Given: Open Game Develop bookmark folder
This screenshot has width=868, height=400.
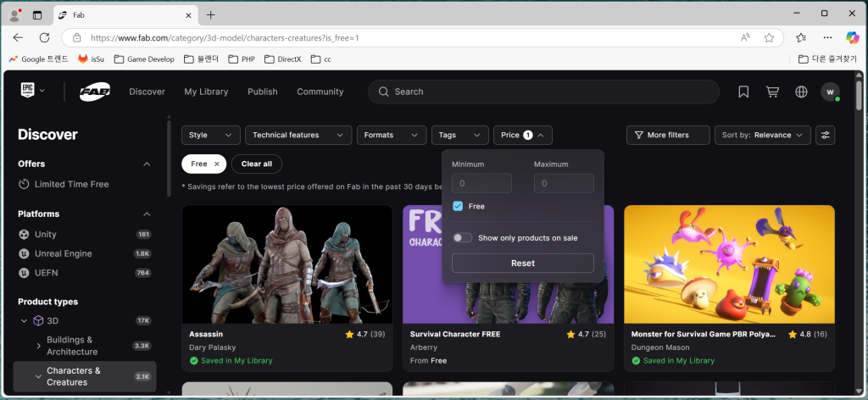Looking at the screenshot, I should [144, 58].
